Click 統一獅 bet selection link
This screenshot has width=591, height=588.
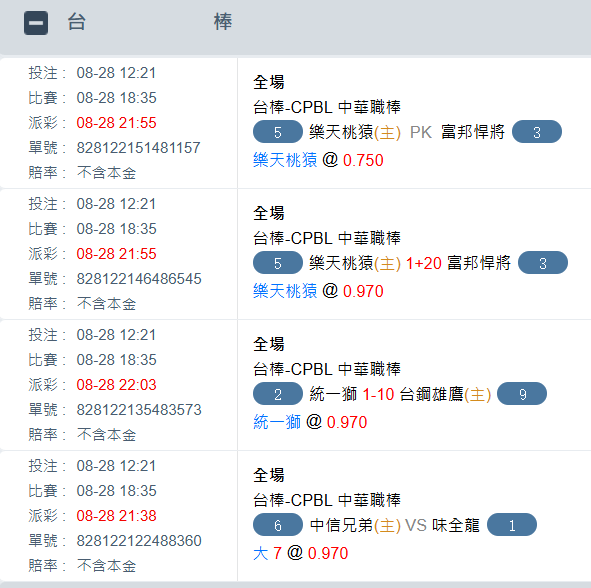[277, 422]
